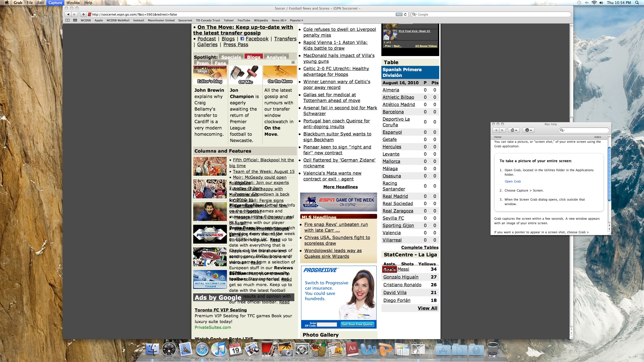Reload page with Safari's refresh icon
Screen dimensions: 644x362
click(405, 14)
